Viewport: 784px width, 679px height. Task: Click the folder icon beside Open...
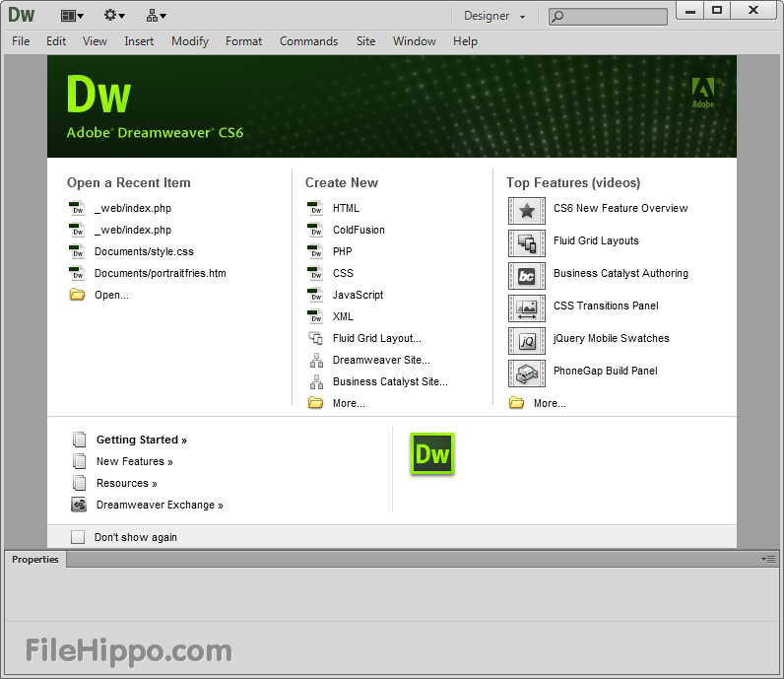tap(77, 295)
